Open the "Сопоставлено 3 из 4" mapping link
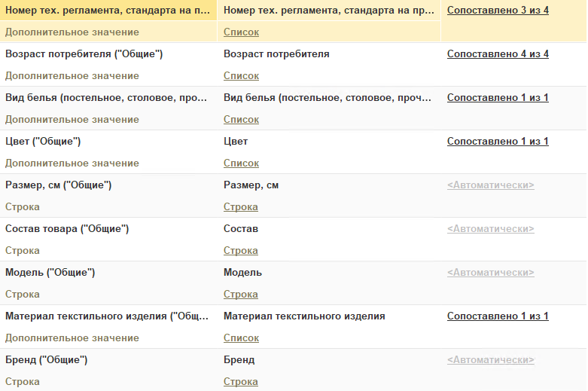The width and height of the screenshot is (588, 391). click(x=498, y=11)
